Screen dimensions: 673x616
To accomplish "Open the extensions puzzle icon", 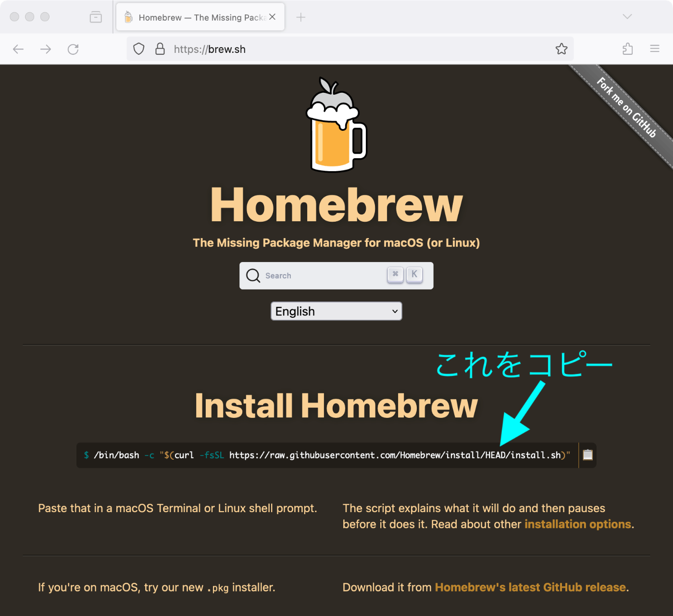I will point(627,49).
